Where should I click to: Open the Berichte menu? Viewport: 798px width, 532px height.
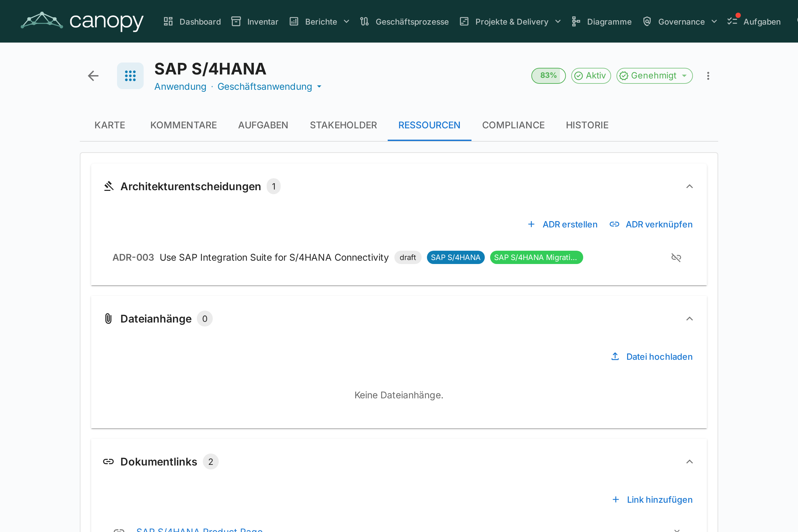coord(320,21)
